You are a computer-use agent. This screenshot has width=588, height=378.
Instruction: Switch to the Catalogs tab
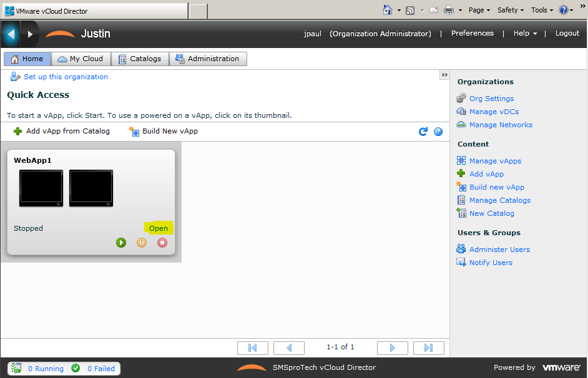(x=140, y=59)
